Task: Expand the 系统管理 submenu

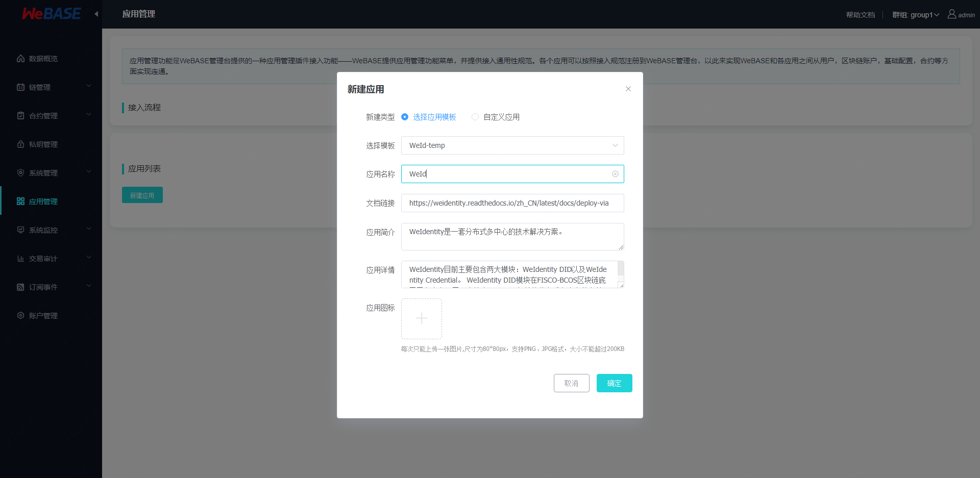Action: coord(43,172)
